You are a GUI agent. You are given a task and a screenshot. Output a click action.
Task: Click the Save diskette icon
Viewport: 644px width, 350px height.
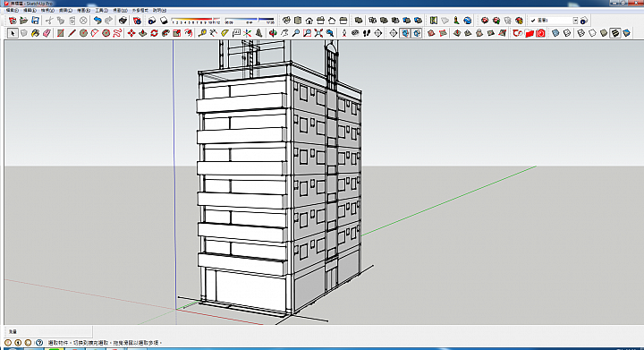pyautogui.click(x=35, y=20)
